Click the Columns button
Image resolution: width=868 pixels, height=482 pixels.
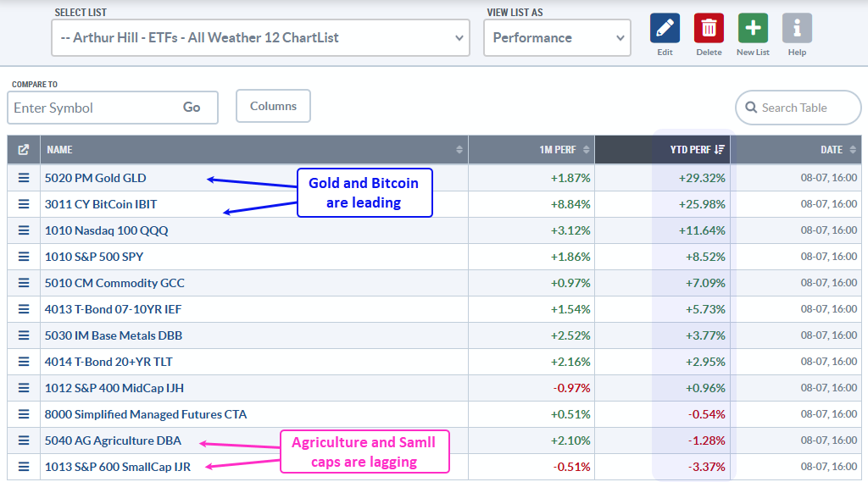click(x=273, y=106)
